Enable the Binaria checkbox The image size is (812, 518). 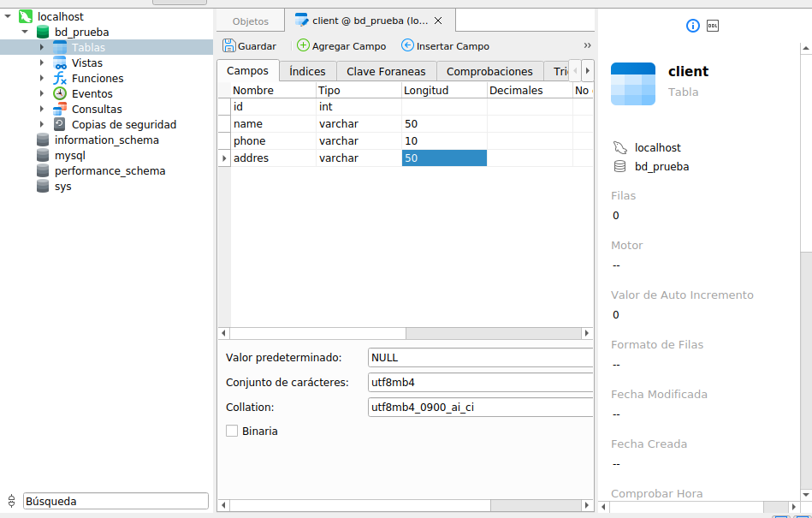click(232, 432)
